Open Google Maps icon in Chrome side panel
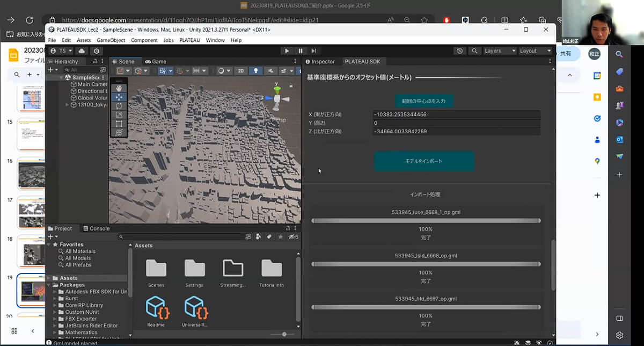This screenshot has width=644, height=346. (x=597, y=161)
